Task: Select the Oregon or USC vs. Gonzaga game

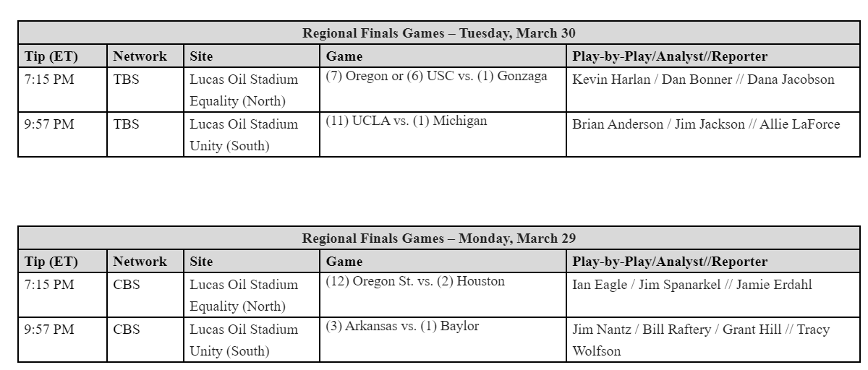Action: click(436, 77)
